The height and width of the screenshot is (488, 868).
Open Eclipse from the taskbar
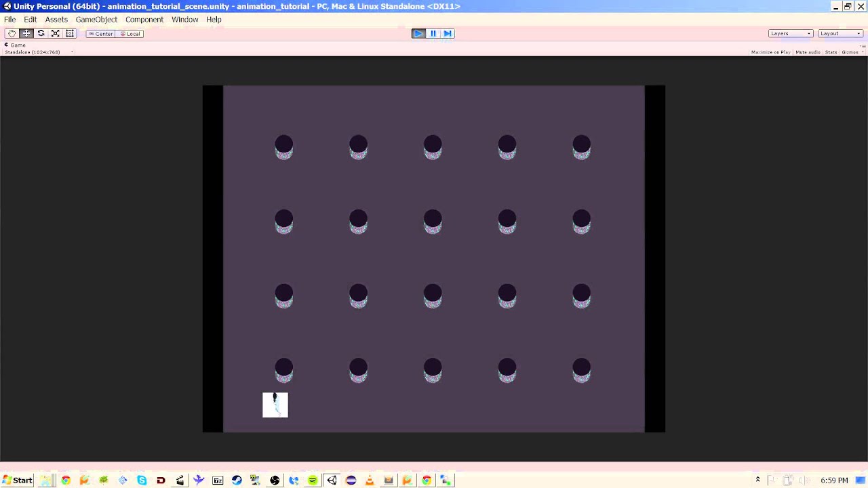[x=351, y=480]
